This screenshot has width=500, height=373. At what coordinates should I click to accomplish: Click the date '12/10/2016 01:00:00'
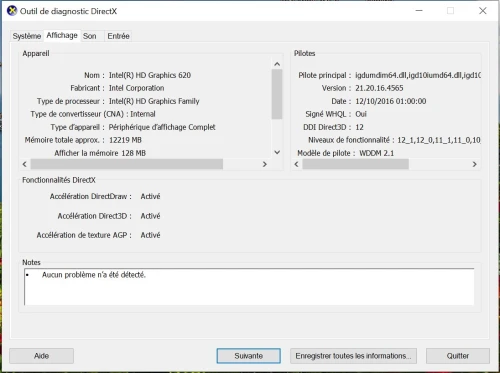point(391,101)
